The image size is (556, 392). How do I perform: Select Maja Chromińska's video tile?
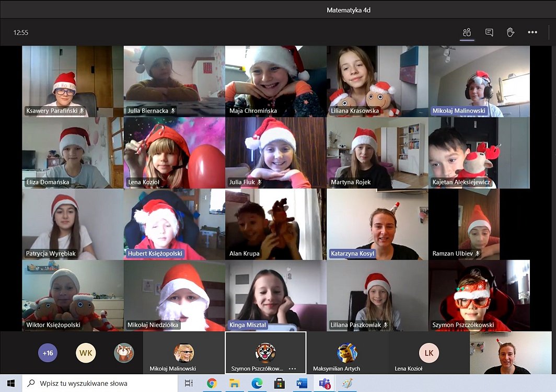276,81
